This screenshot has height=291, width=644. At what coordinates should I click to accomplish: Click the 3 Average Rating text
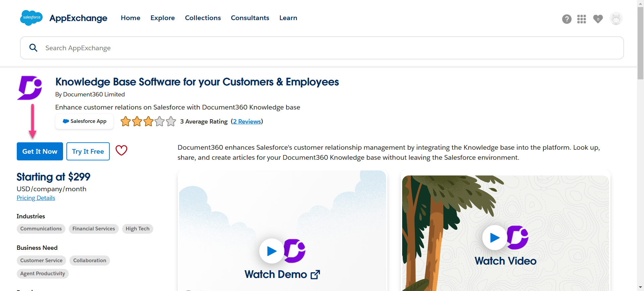point(204,122)
